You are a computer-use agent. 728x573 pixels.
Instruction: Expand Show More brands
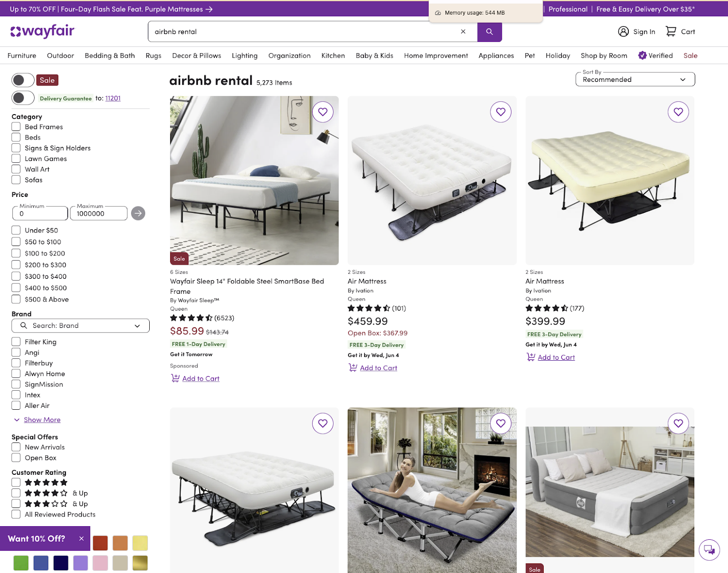coord(42,420)
